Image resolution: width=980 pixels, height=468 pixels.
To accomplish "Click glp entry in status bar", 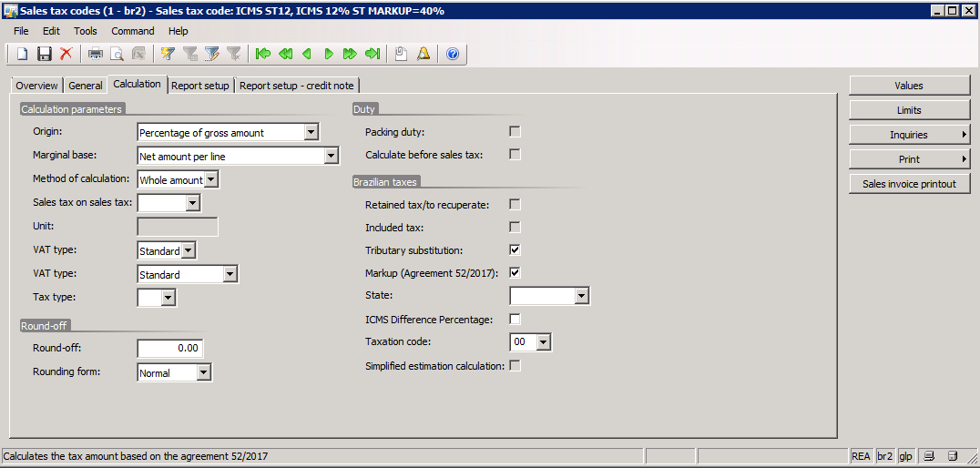I will 905,456.
